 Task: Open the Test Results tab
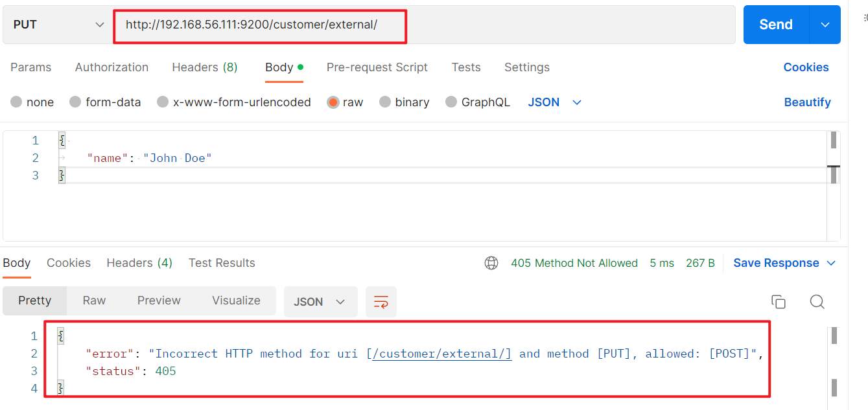pos(222,263)
